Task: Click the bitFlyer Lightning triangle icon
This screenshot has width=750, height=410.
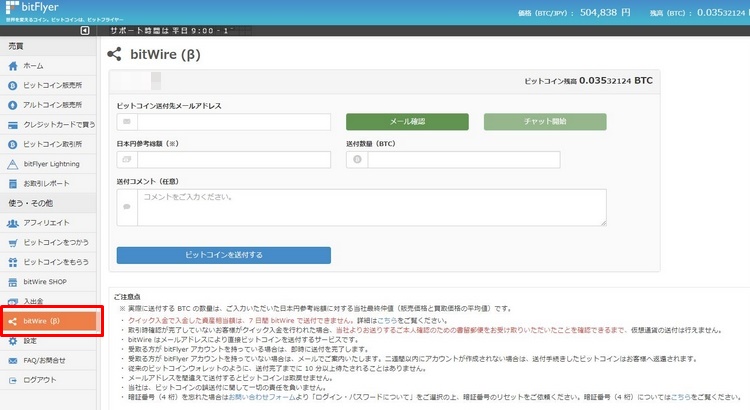Action: (13, 164)
